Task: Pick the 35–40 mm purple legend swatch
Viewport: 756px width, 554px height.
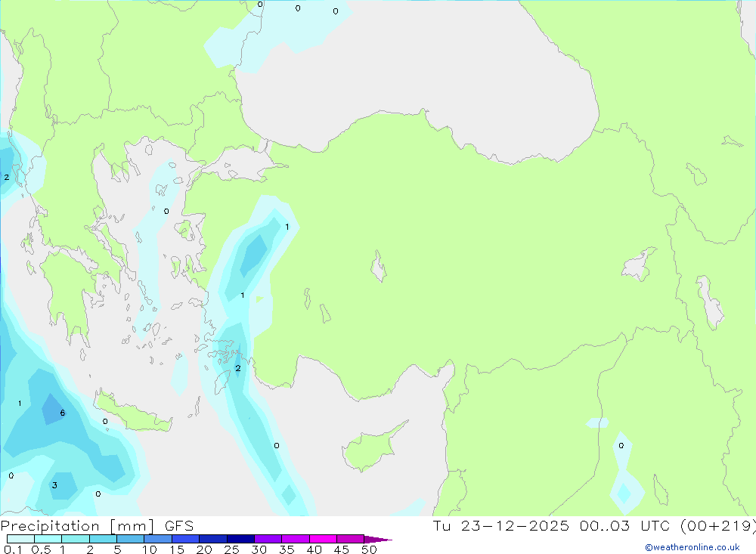Action: click(295, 539)
